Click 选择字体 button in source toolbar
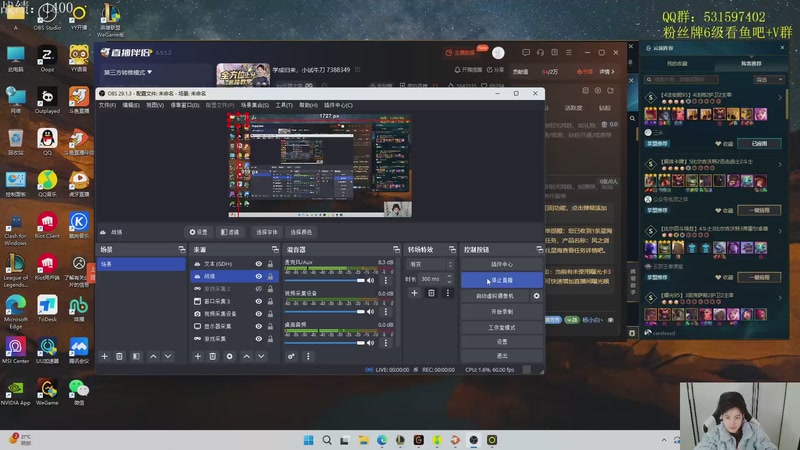This screenshot has width=800, height=450. click(x=266, y=232)
